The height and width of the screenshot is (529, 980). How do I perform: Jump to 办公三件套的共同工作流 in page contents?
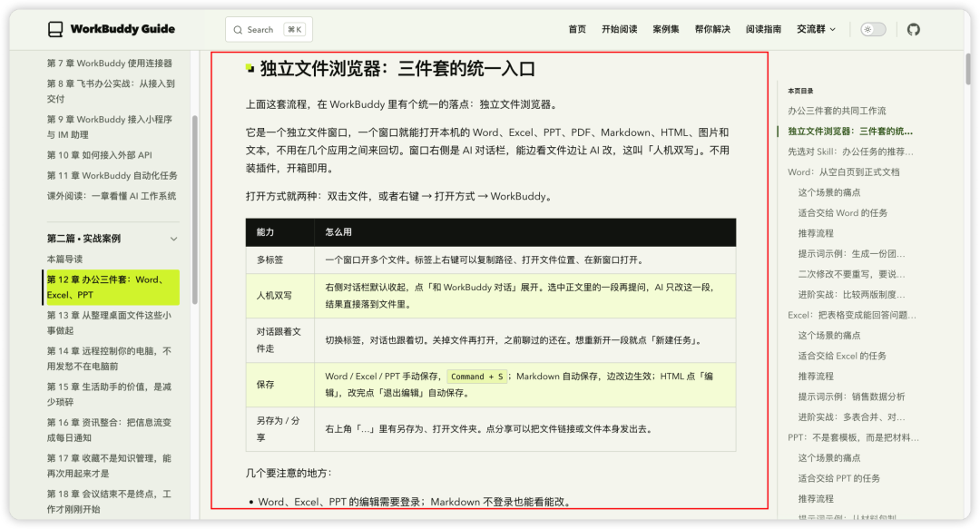click(x=837, y=111)
